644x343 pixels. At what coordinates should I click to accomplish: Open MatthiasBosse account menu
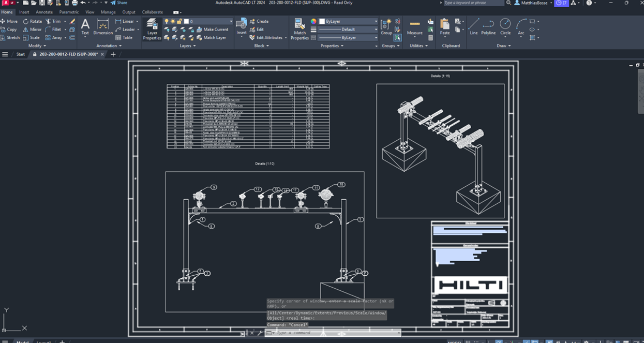point(533,3)
